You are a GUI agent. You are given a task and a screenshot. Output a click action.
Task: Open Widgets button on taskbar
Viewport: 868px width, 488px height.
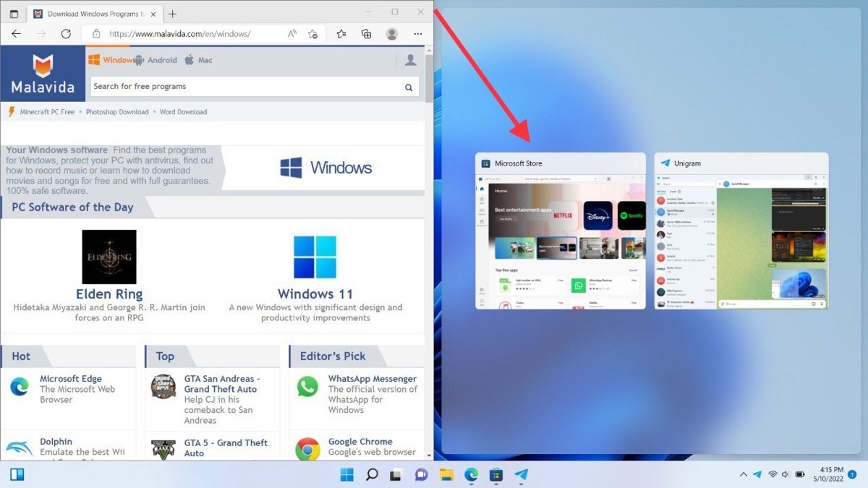pos(17,475)
